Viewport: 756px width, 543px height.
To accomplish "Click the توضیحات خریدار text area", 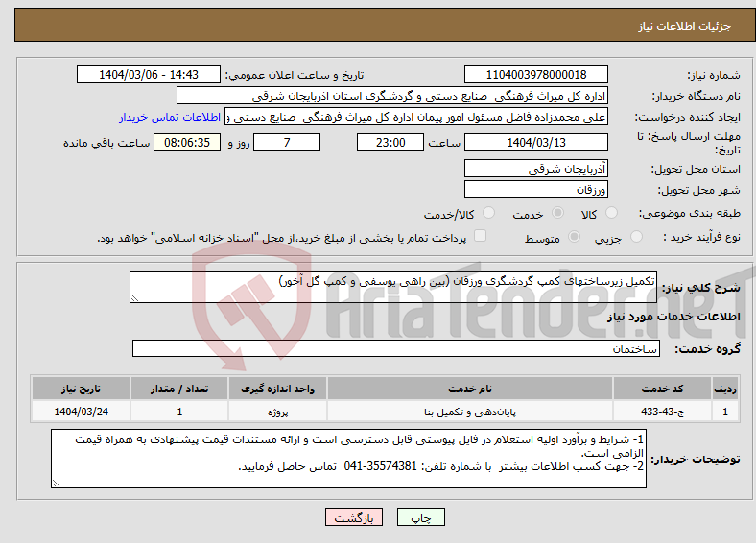I will 348,459.
